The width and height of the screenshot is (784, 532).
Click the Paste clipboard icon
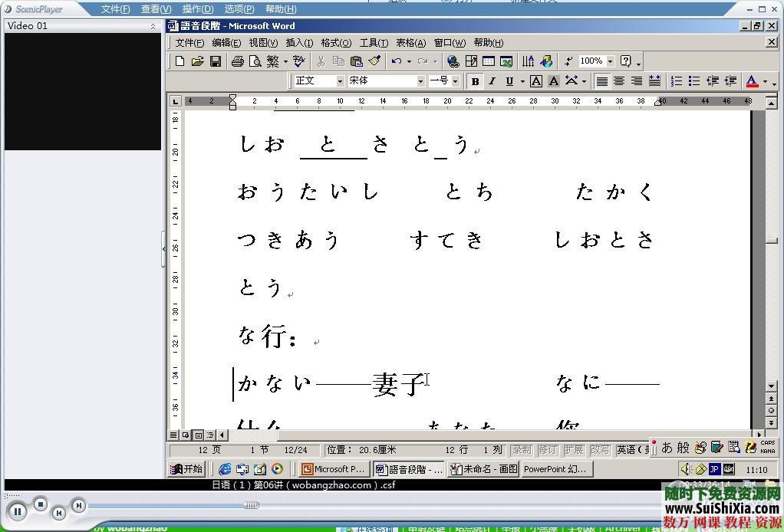click(x=356, y=61)
